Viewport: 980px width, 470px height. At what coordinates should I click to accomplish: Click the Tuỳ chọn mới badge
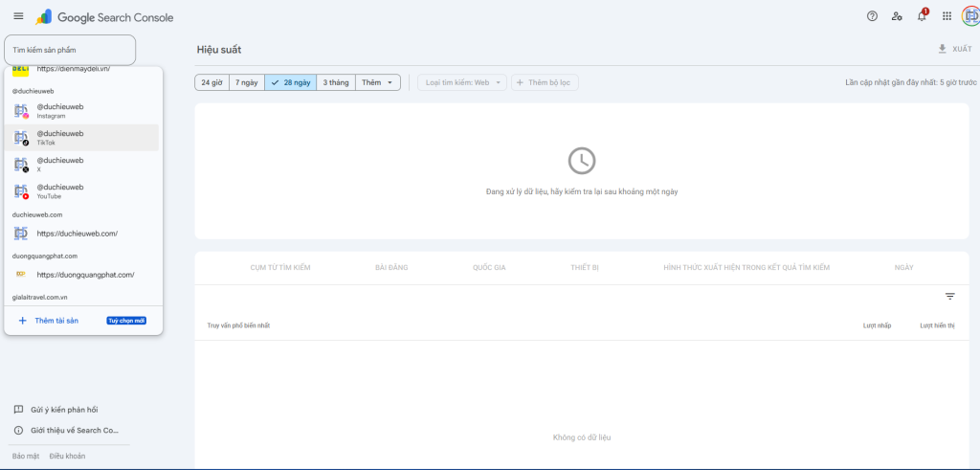pyautogui.click(x=126, y=321)
